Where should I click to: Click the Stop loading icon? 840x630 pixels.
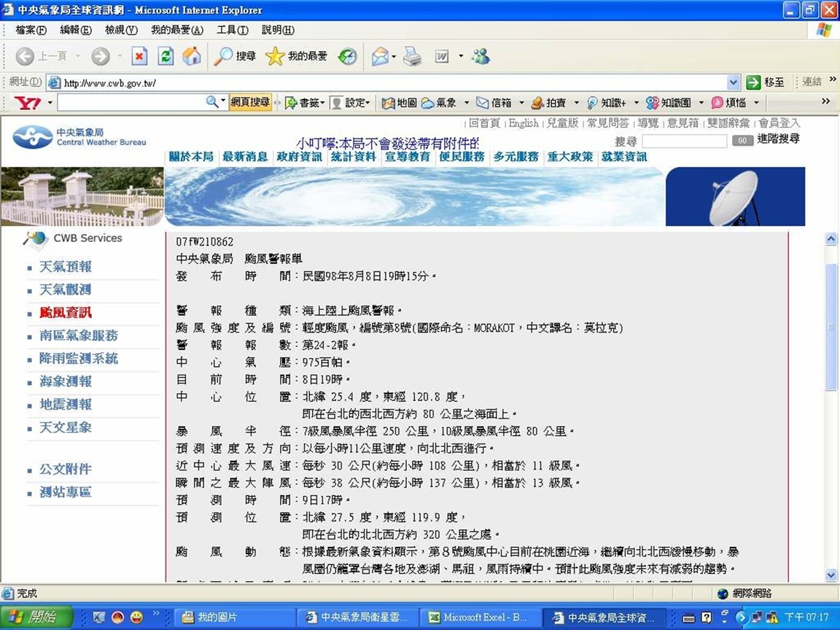pyautogui.click(x=139, y=56)
